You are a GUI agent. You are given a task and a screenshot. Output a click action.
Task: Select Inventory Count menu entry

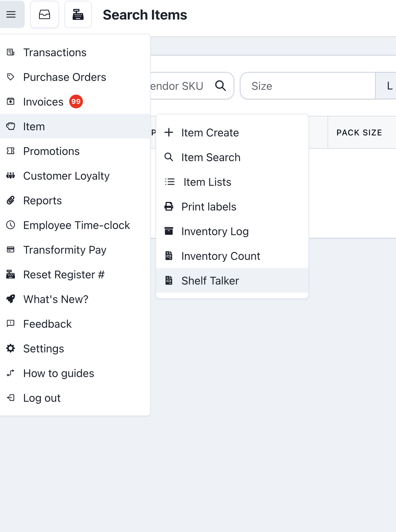pyautogui.click(x=221, y=256)
